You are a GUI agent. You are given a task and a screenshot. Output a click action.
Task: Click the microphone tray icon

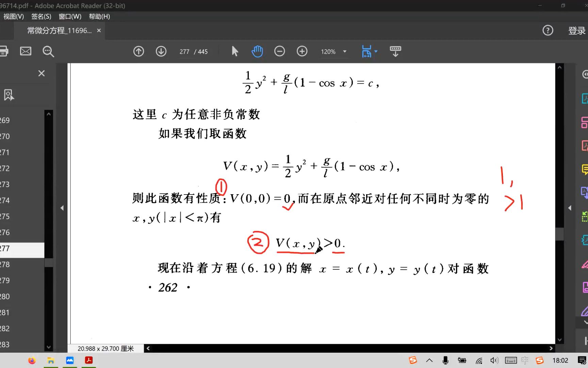(x=445, y=361)
